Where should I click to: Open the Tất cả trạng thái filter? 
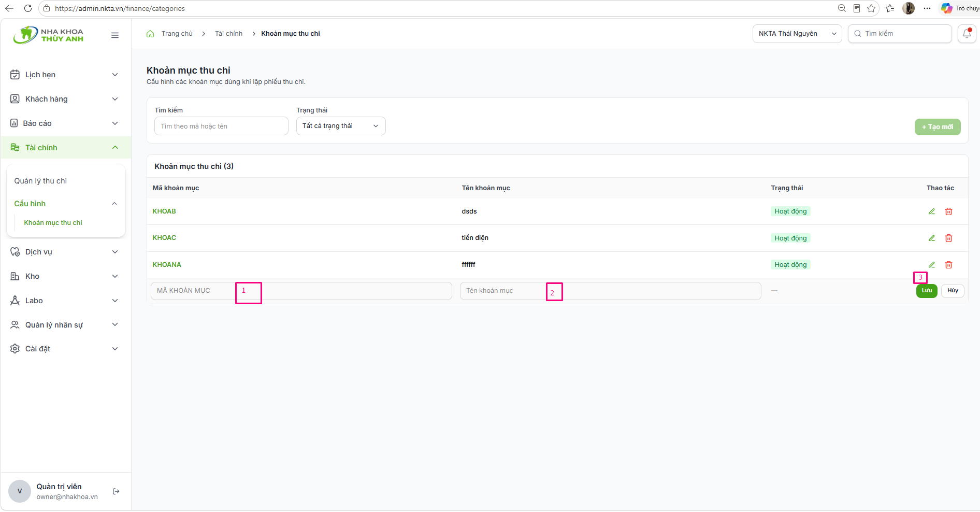click(x=341, y=126)
